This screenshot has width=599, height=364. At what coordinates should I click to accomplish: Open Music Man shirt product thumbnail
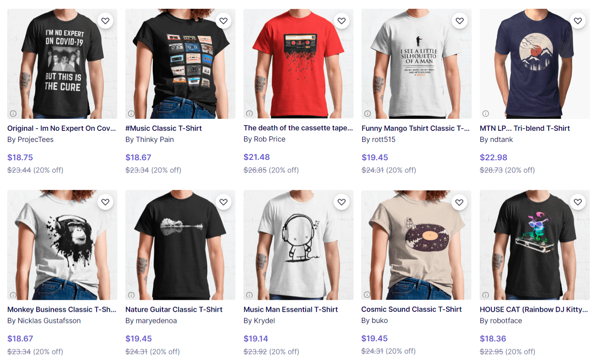click(x=299, y=245)
